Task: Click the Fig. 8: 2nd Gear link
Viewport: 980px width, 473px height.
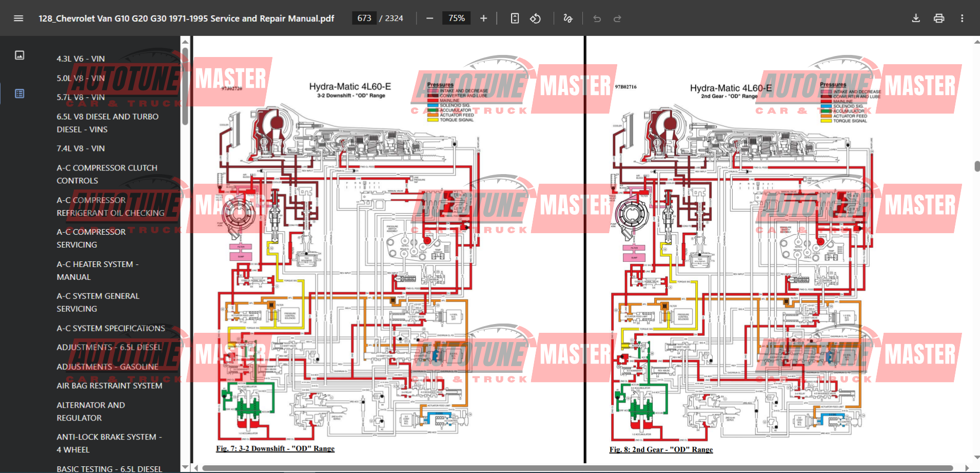Action: point(661,449)
